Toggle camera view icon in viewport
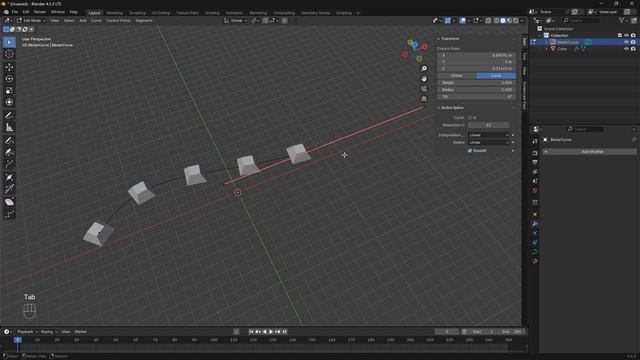Image resolution: width=640 pixels, height=360 pixels. coord(424,89)
